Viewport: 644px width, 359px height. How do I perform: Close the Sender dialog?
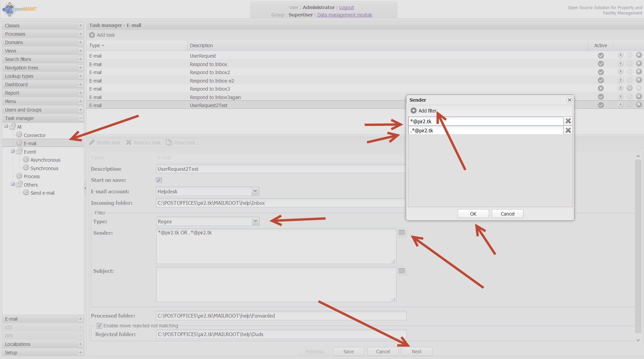point(569,100)
